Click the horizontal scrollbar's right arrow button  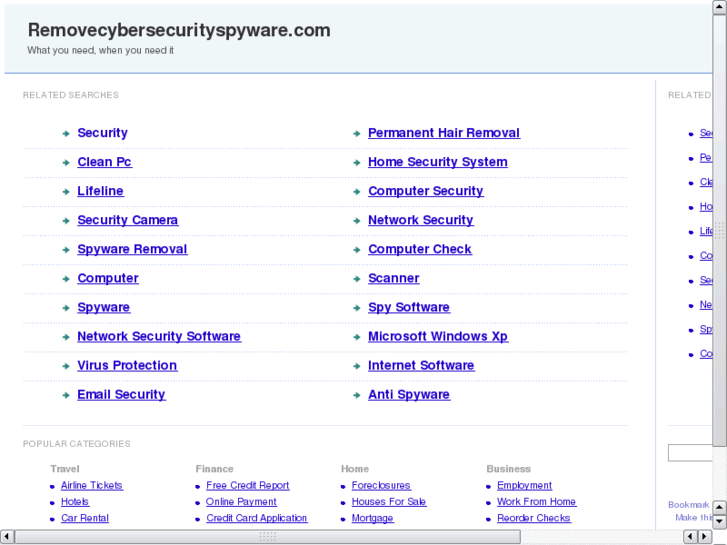tap(706, 537)
